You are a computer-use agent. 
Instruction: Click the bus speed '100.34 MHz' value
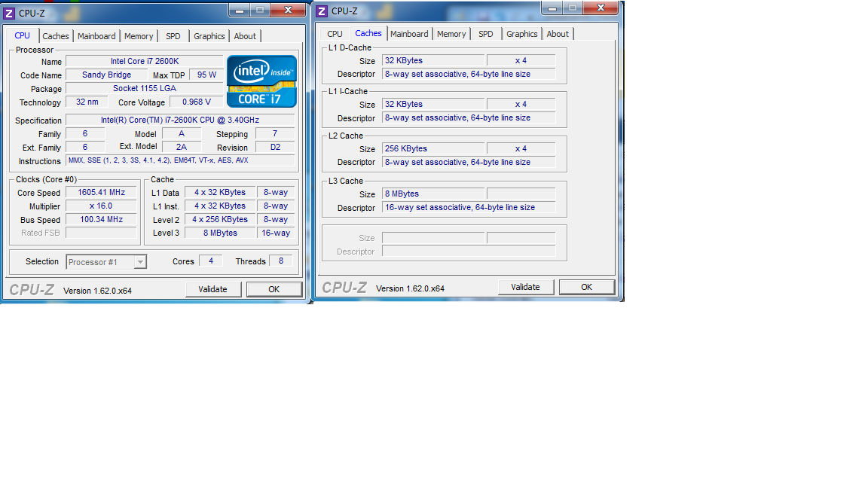tap(101, 220)
